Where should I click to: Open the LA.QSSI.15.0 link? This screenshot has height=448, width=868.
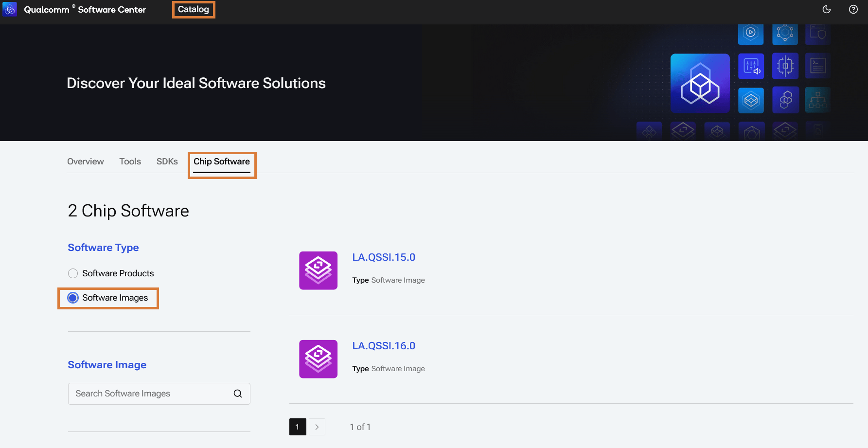(384, 257)
